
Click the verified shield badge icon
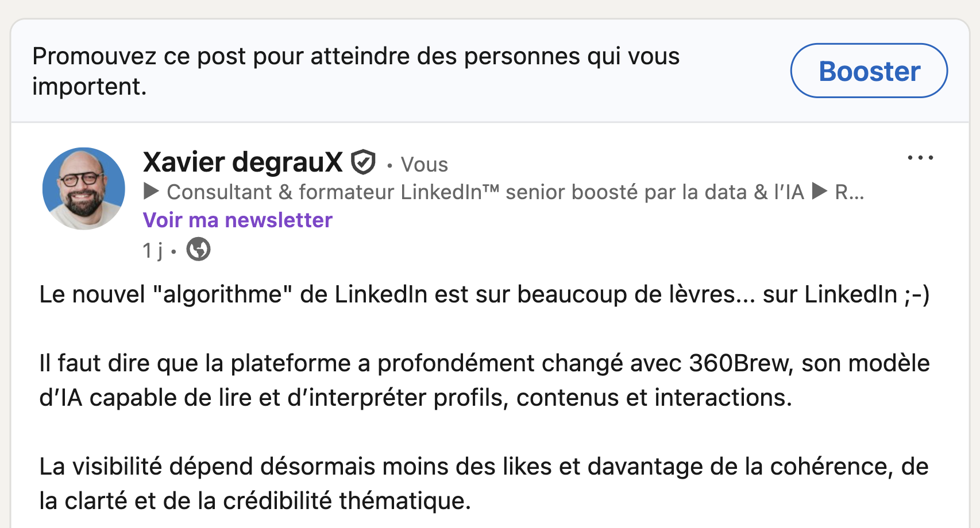(x=363, y=162)
